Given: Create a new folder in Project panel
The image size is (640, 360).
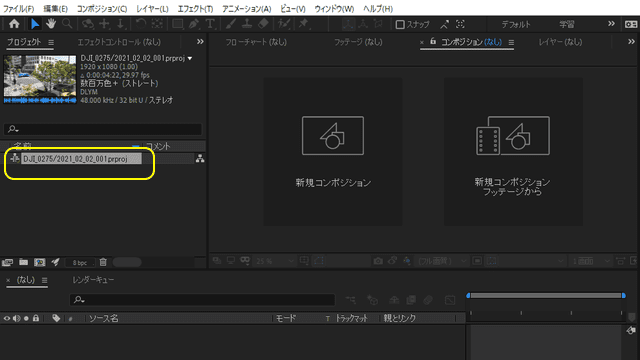Looking at the screenshot, I should [24, 262].
